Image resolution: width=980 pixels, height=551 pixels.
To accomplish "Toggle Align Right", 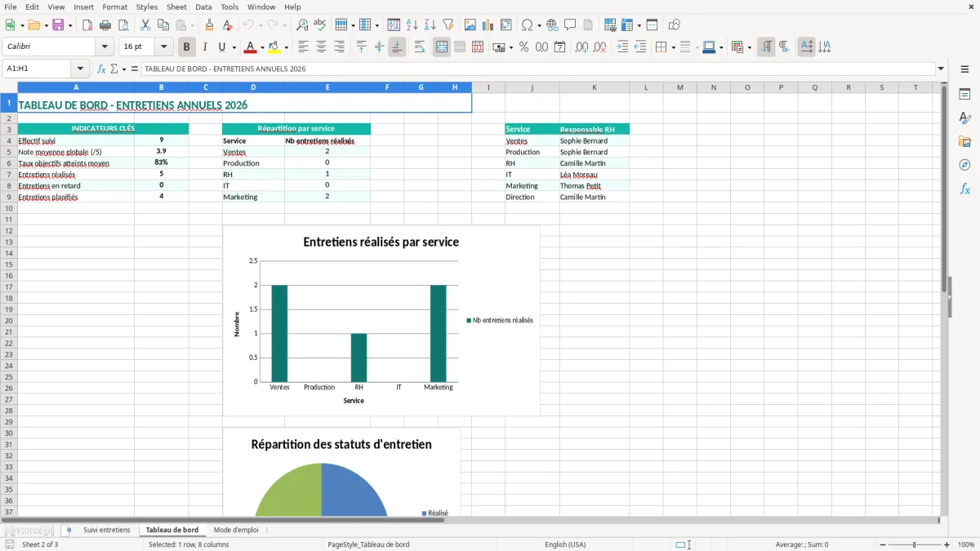I will [339, 47].
